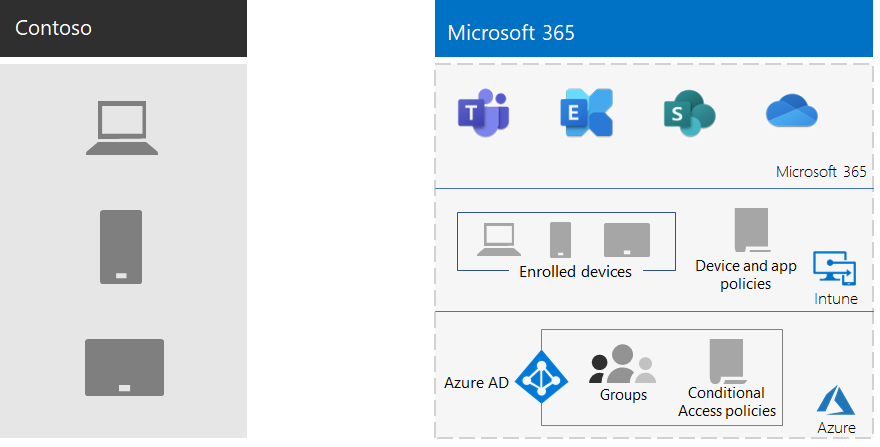Click the Groups people icon

pyautogui.click(x=622, y=364)
